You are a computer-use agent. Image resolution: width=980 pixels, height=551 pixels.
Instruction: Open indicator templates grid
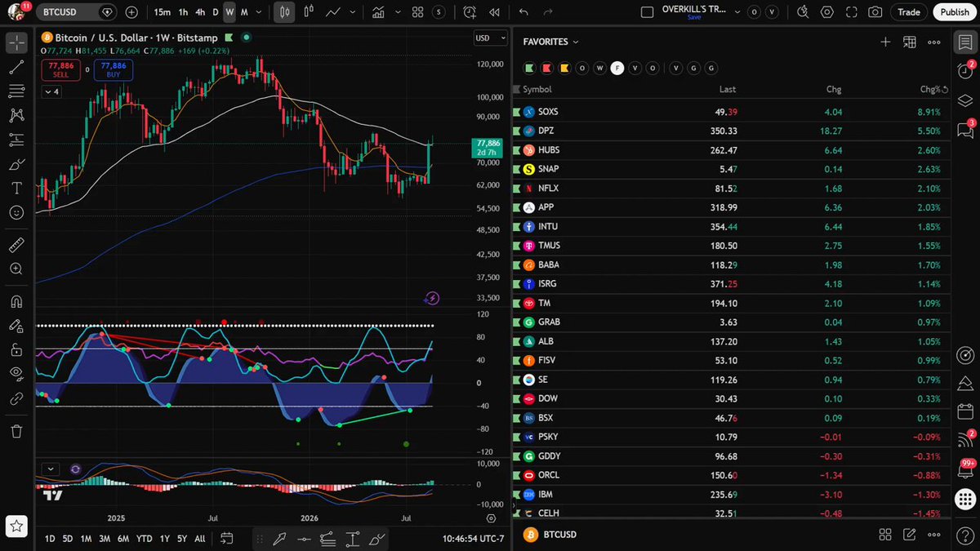click(417, 12)
